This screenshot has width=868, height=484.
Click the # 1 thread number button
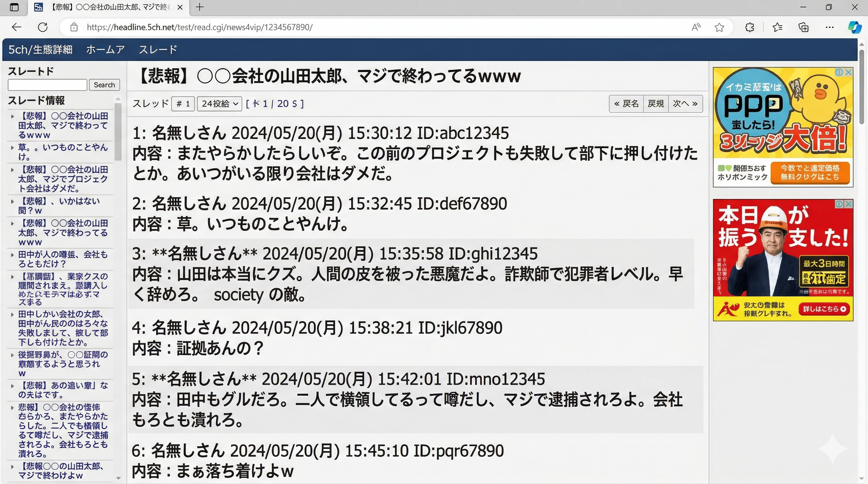pos(183,104)
